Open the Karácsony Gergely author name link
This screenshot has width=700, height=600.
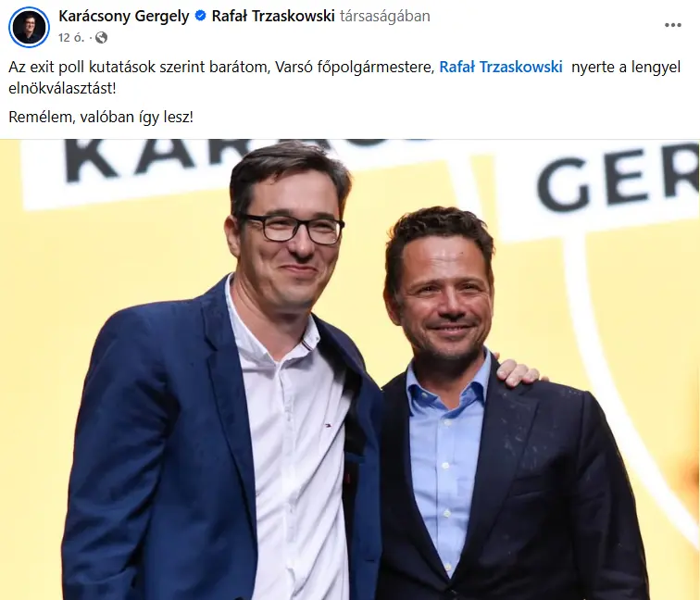(124, 16)
